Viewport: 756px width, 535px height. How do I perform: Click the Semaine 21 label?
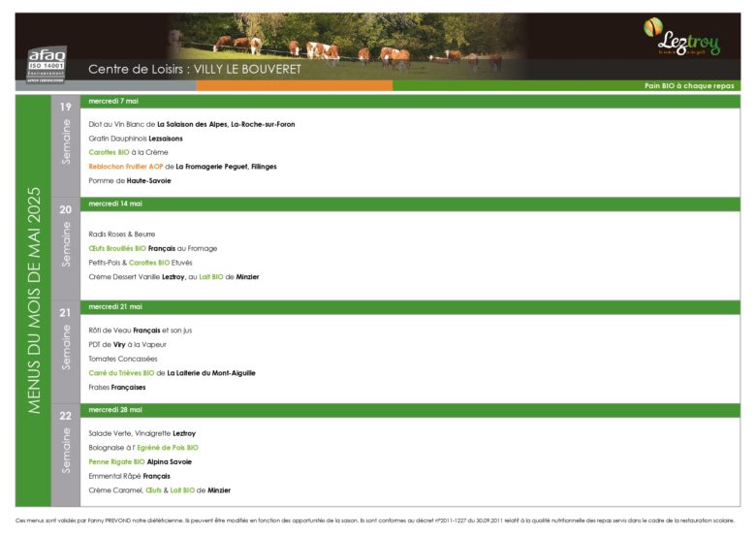click(66, 339)
